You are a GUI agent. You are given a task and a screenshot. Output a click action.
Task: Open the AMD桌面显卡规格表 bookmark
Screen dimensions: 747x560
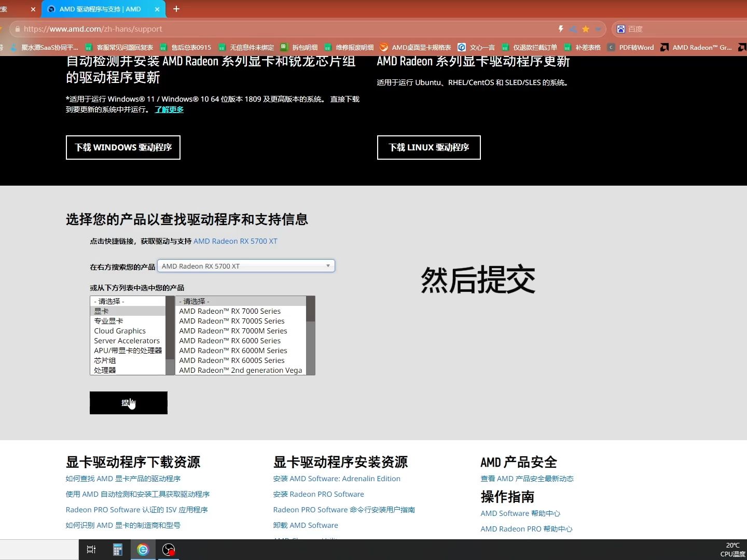415,47
